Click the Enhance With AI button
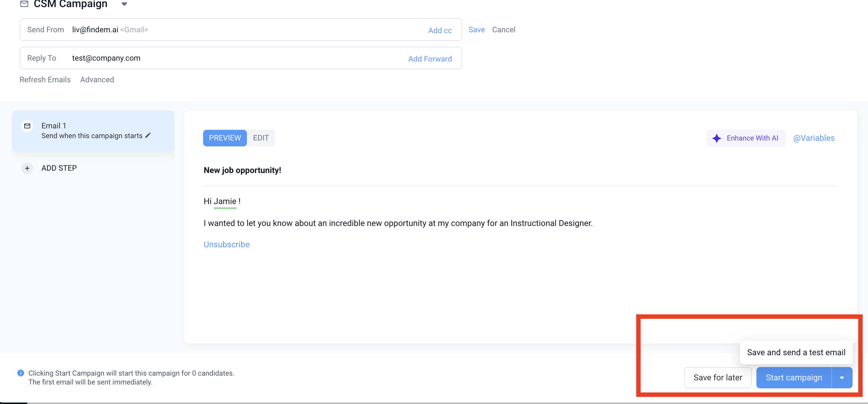The width and height of the screenshot is (868, 404). click(x=746, y=138)
